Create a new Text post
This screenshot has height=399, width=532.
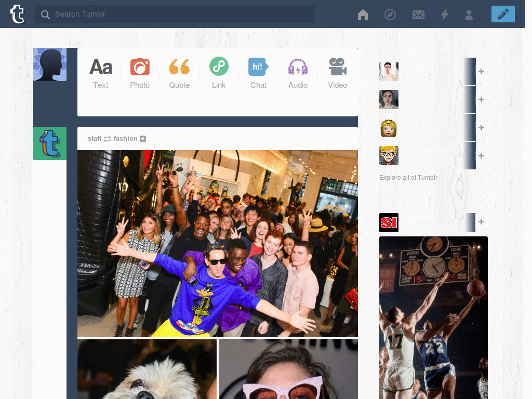pyautogui.click(x=100, y=73)
